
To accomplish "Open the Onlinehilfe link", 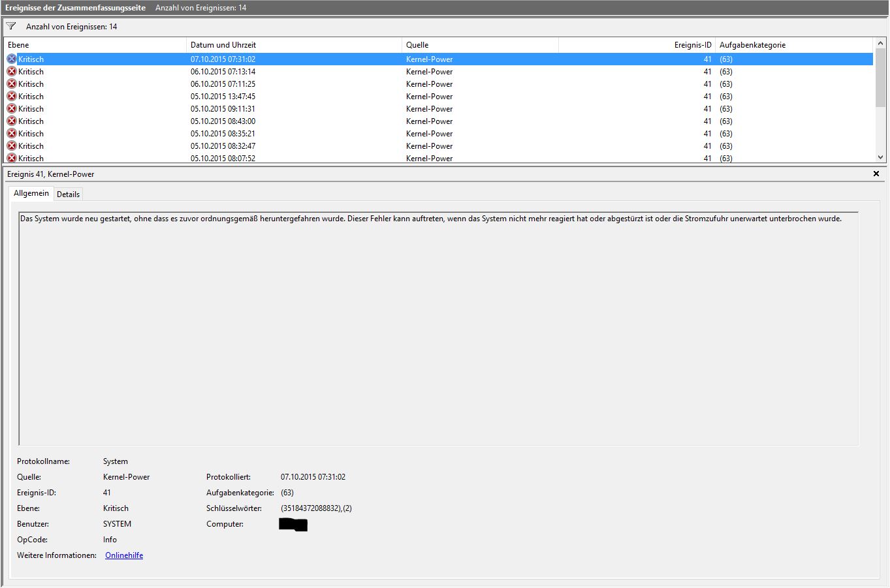I will [x=124, y=555].
